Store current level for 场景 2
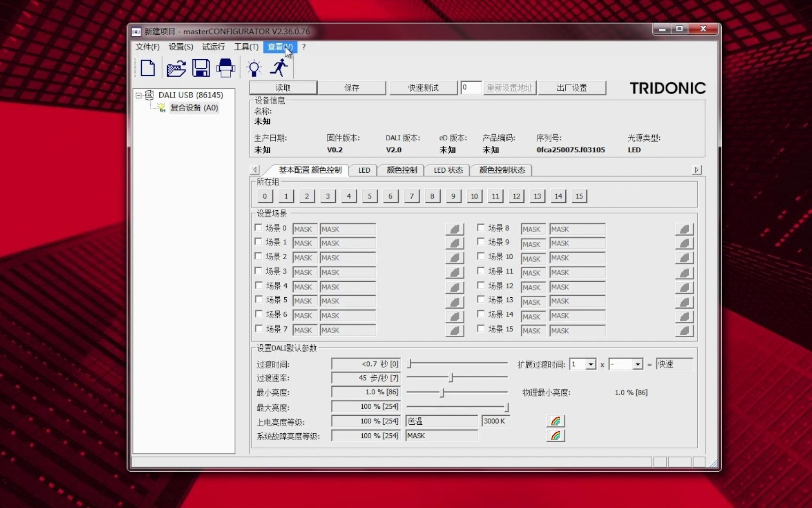Viewport: 812px width, 508px height. [454, 258]
